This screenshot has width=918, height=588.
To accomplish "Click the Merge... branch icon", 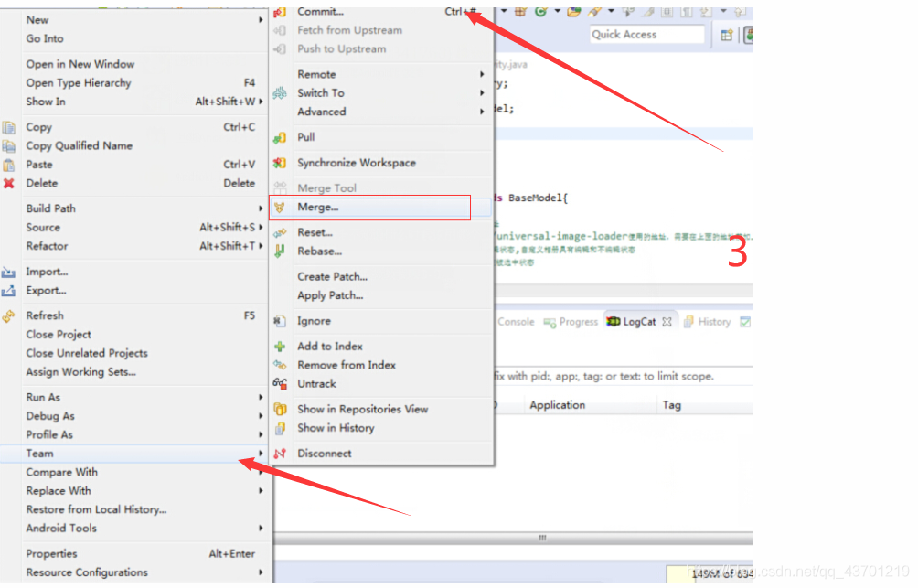I will pyautogui.click(x=280, y=208).
